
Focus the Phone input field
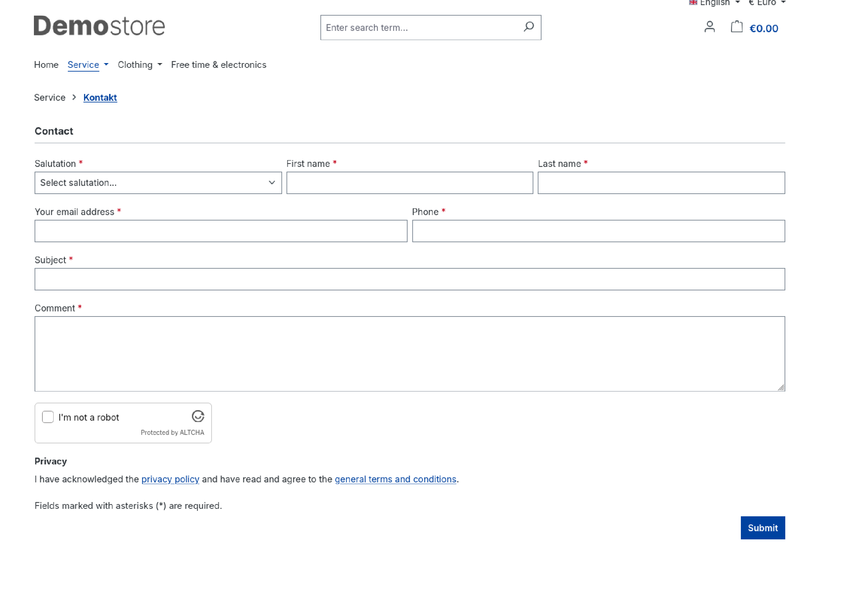coord(598,231)
